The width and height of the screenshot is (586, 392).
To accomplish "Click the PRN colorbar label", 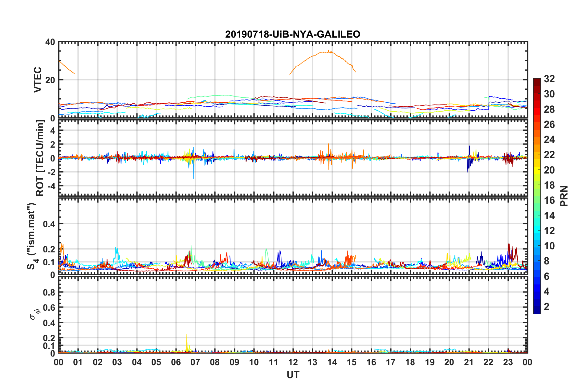I will pos(564,196).
